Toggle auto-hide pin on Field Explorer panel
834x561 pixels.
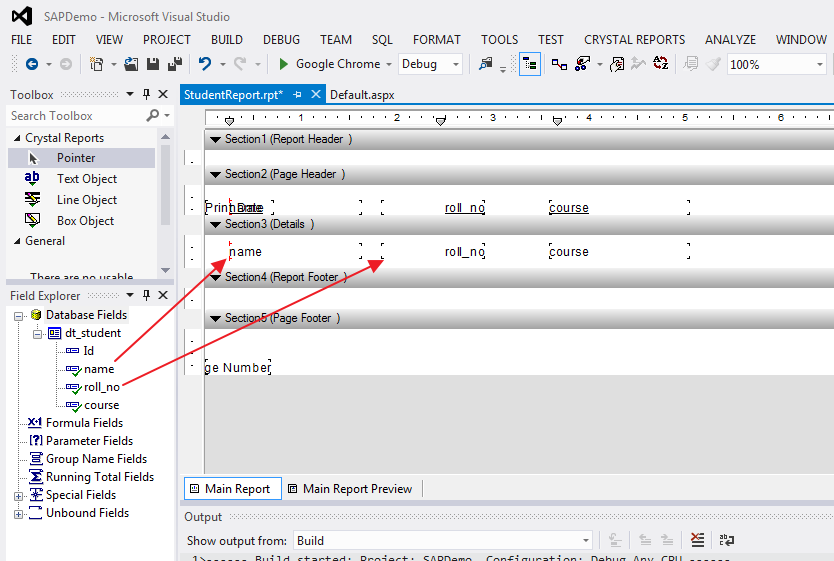coord(146,295)
